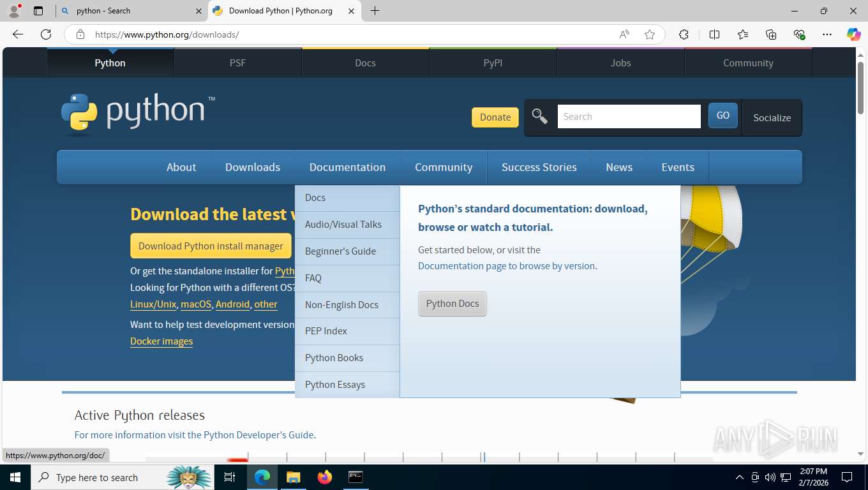Reload the page with refresh icon
868x490 pixels.
point(46,34)
